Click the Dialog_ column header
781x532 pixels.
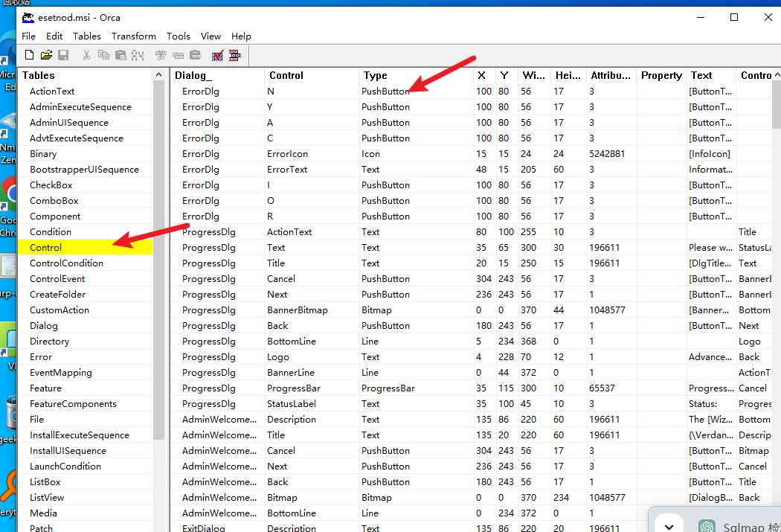click(193, 75)
